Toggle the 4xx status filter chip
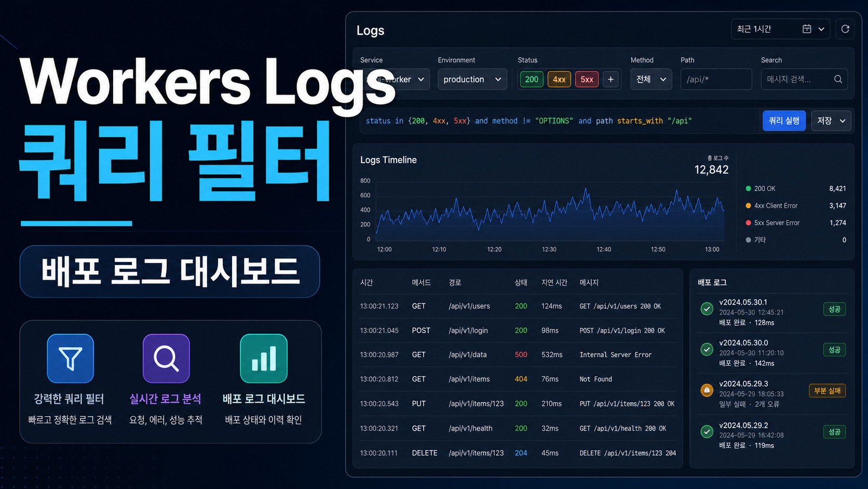The image size is (868, 489). click(x=559, y=80)
